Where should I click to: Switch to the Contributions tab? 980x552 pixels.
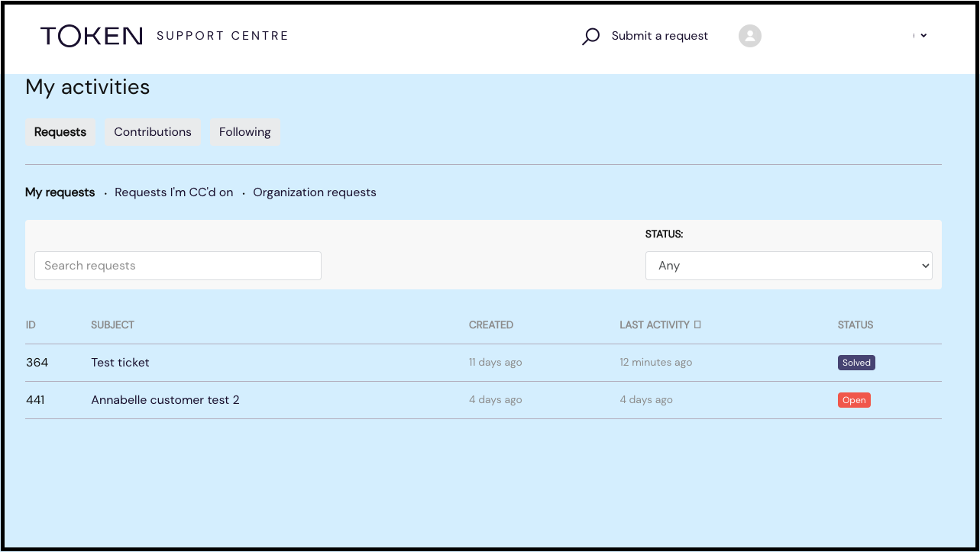[x=153, y=132]
